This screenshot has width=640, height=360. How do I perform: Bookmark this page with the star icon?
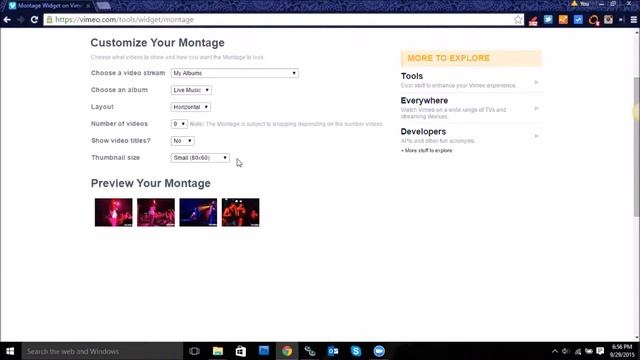pyautogui.click(x=518, y=20)
